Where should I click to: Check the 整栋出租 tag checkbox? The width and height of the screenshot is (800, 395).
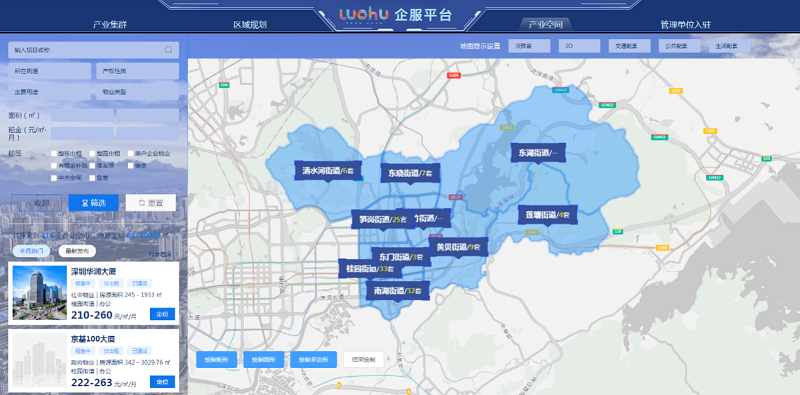[54, 153]
